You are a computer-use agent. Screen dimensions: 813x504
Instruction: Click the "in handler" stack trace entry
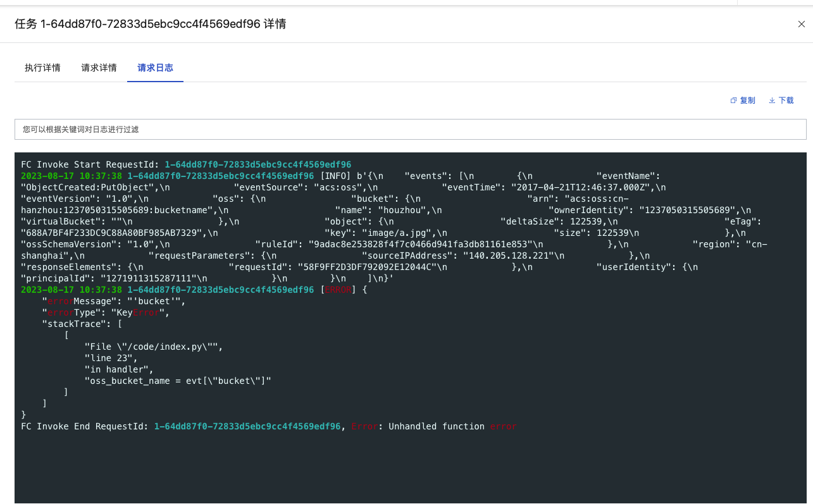pyautogui.click(x=119, y=369)
